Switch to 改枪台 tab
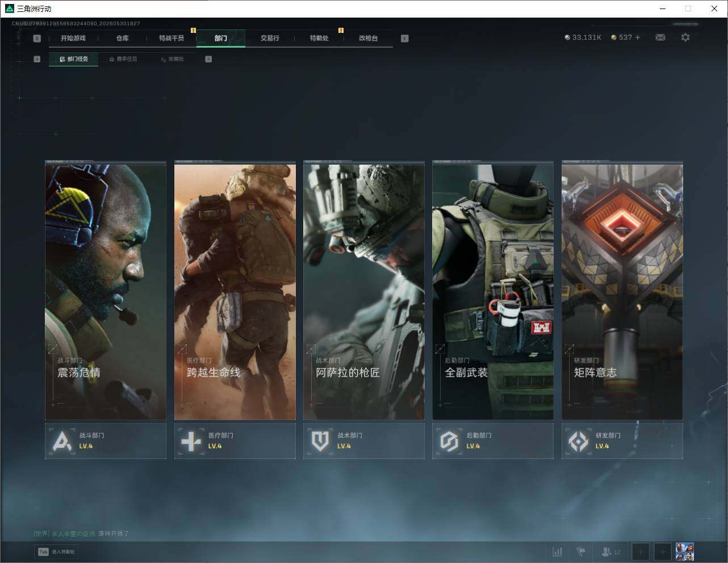The width and height of the screenshot is (728, 563). click(369, 38)
